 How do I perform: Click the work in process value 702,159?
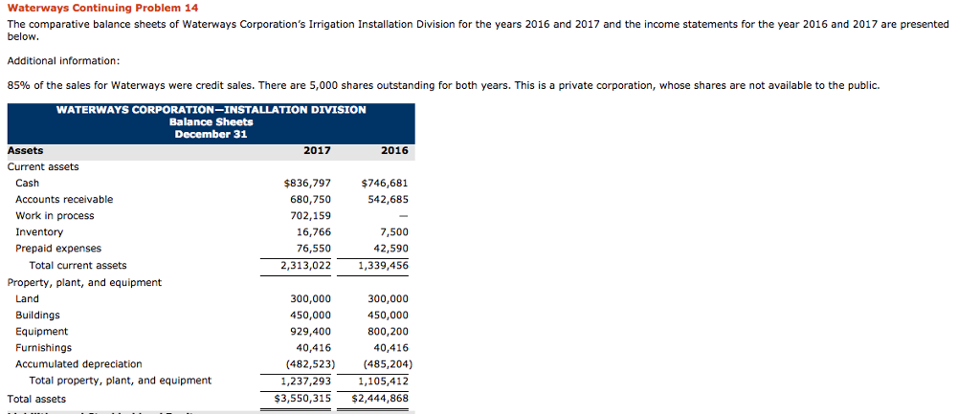(311, 215)
